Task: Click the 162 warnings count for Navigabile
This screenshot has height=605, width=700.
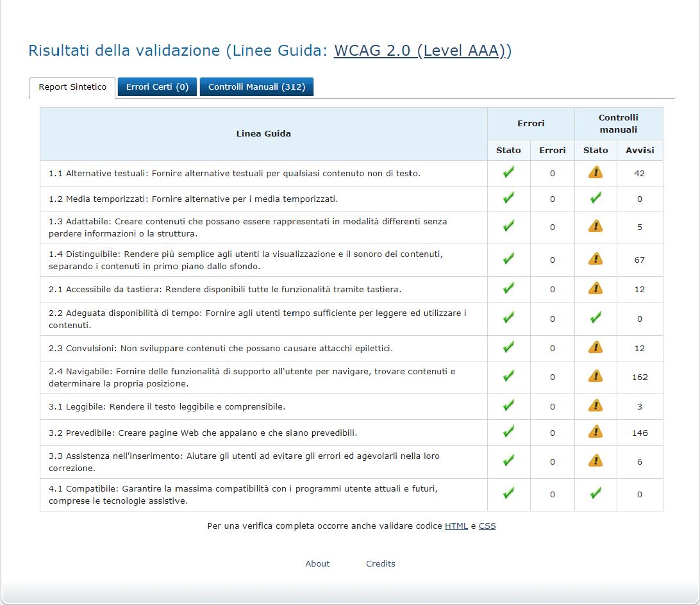Action: (640, 377)
